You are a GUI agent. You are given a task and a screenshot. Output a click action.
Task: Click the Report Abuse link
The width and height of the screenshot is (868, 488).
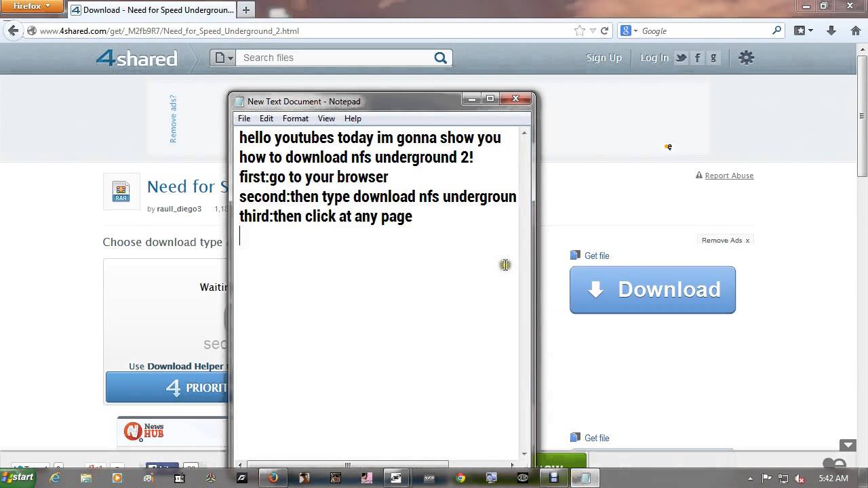click(x=729, y=176)
